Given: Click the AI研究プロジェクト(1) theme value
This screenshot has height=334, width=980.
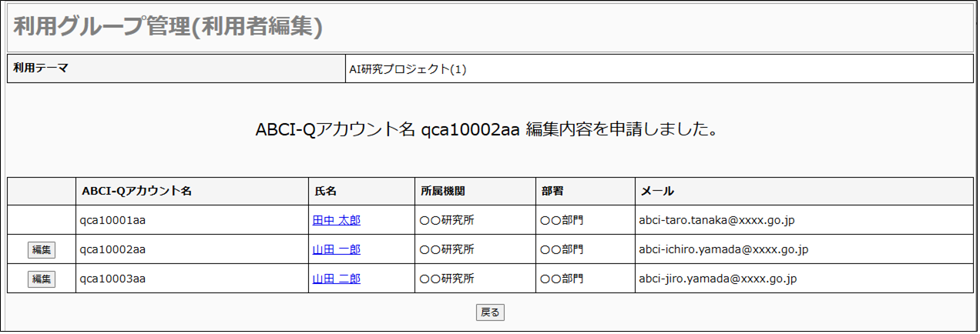Looking at the screenshot, I should [x=408, y=69].
